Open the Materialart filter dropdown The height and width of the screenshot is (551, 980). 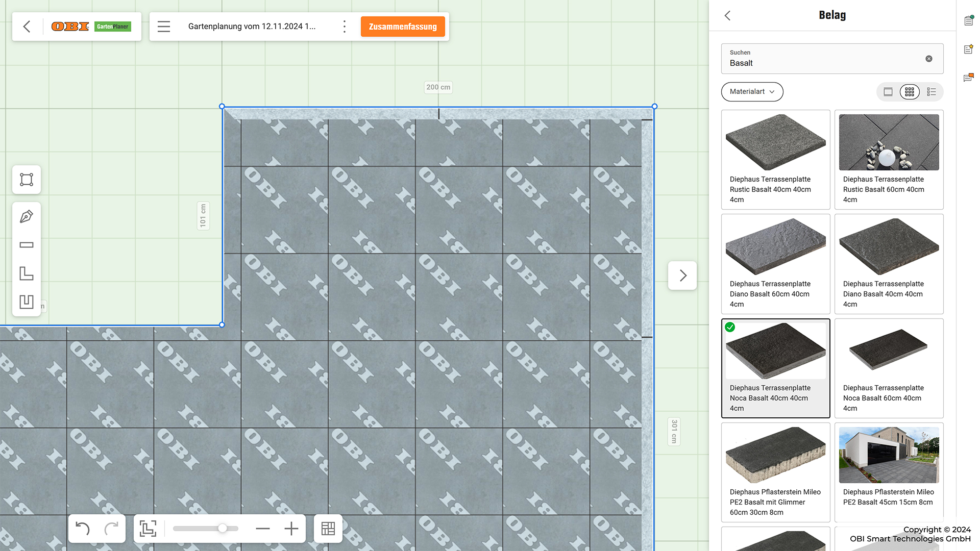click(752, 92)
